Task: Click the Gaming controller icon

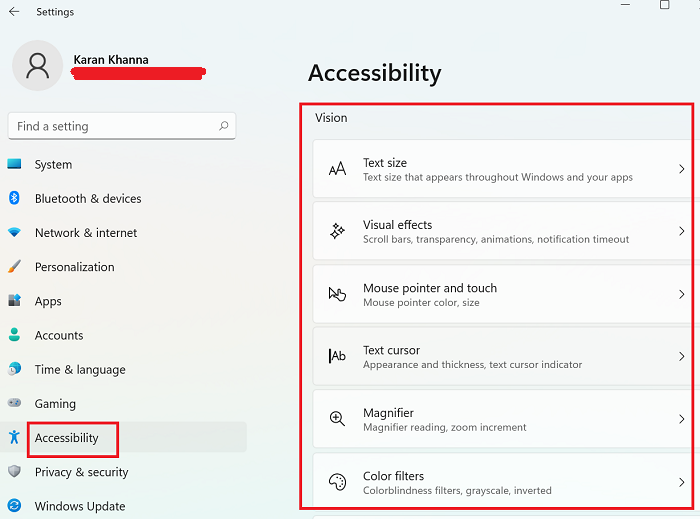Action: pos(14,404)
